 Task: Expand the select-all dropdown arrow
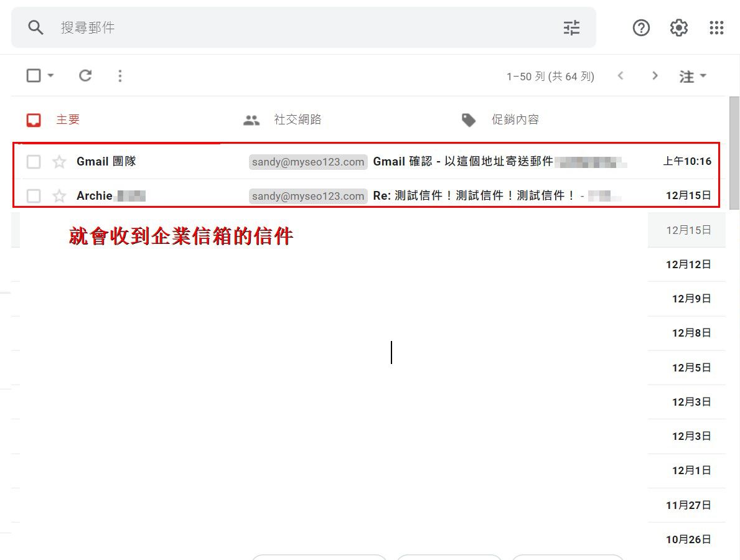coord(51,76)
